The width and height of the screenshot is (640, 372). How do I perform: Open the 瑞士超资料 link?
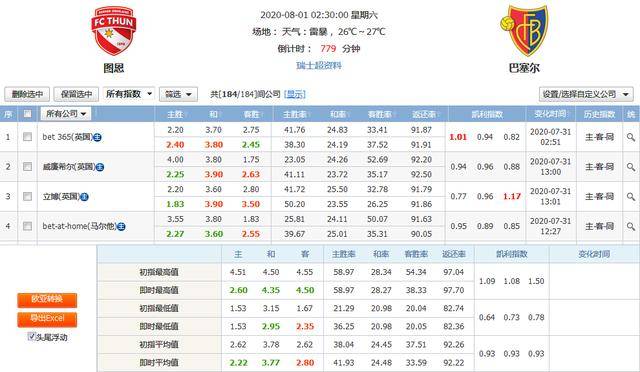[x=319, y=65]
